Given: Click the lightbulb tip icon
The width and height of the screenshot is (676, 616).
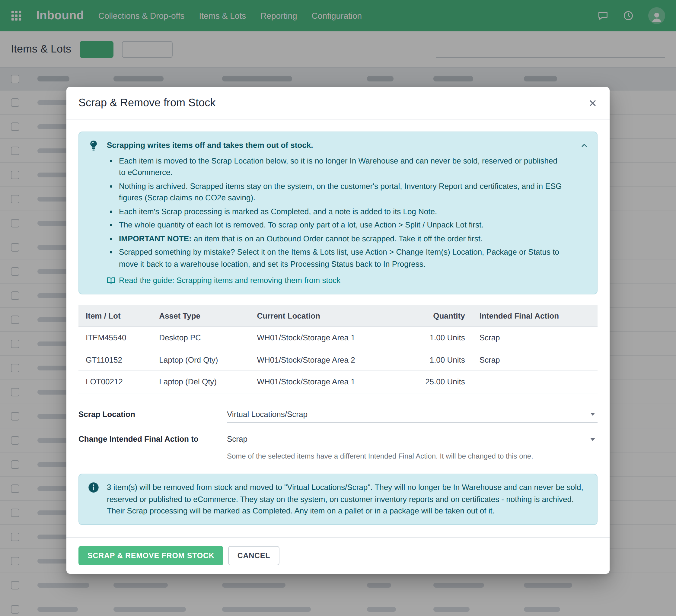Looking at the screenshot, I should point(94,145).
